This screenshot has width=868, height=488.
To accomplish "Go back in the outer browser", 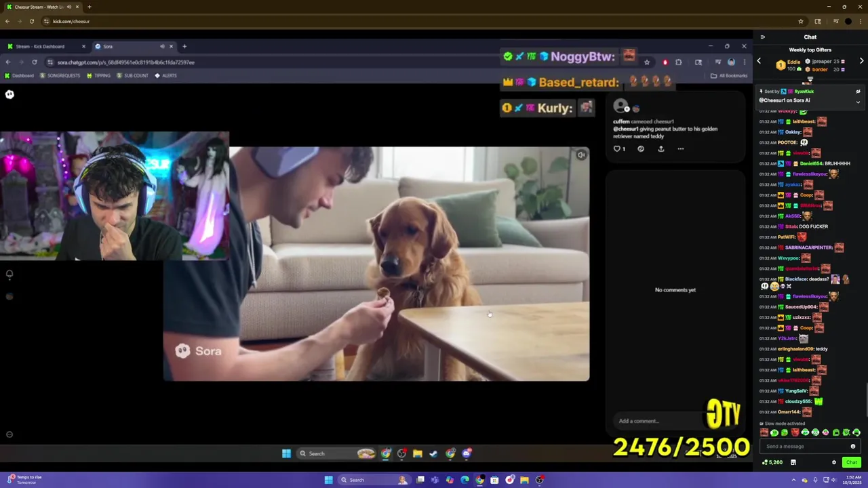I will pyautogui.click(x=7, y=21).
